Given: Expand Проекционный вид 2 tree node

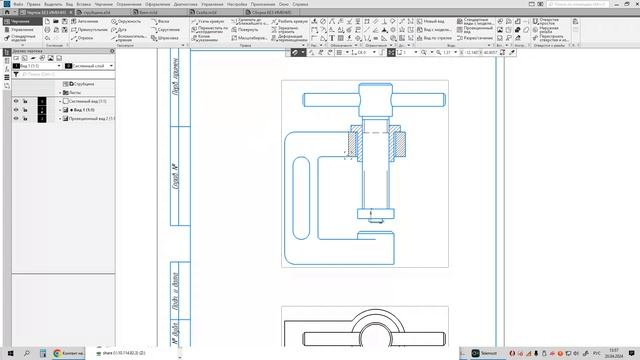Looking at the screenshot, I should tap(60, 118).
